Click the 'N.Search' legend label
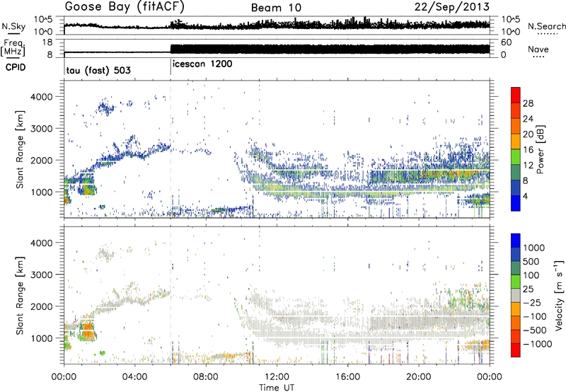Image resolution: width=566 pixels, height=392 pixels. coord(547,26)
